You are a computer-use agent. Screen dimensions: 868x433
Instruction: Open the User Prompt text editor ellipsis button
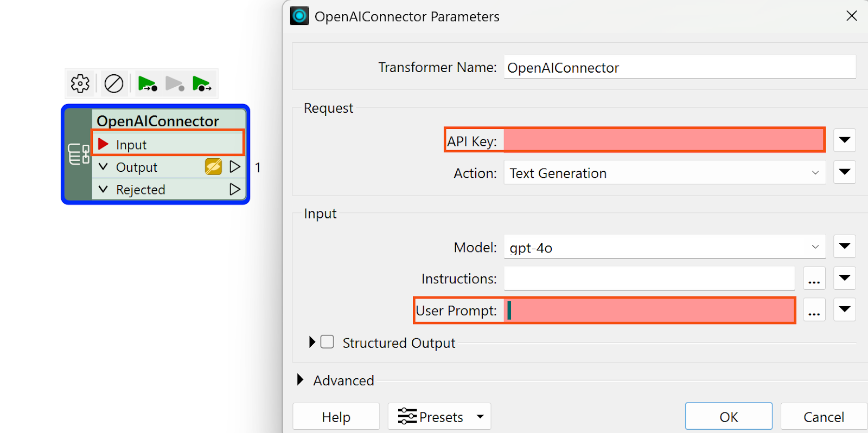(814, 310)
